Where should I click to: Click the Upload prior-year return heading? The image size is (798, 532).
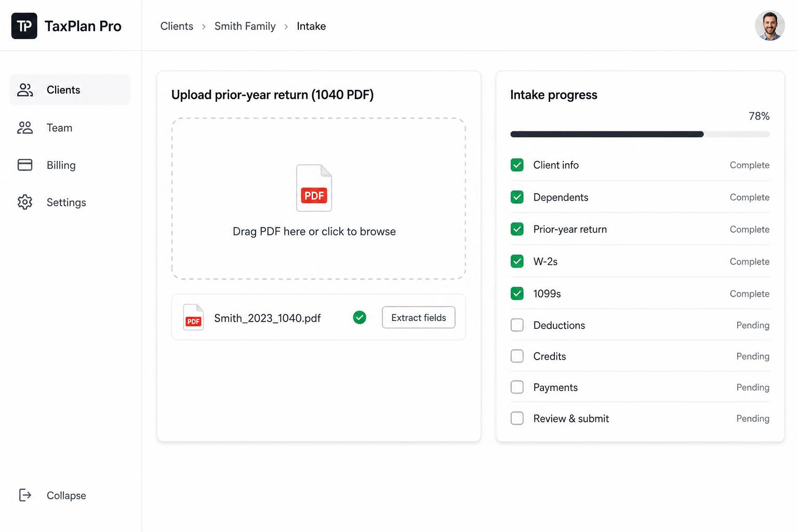(273, 95)
